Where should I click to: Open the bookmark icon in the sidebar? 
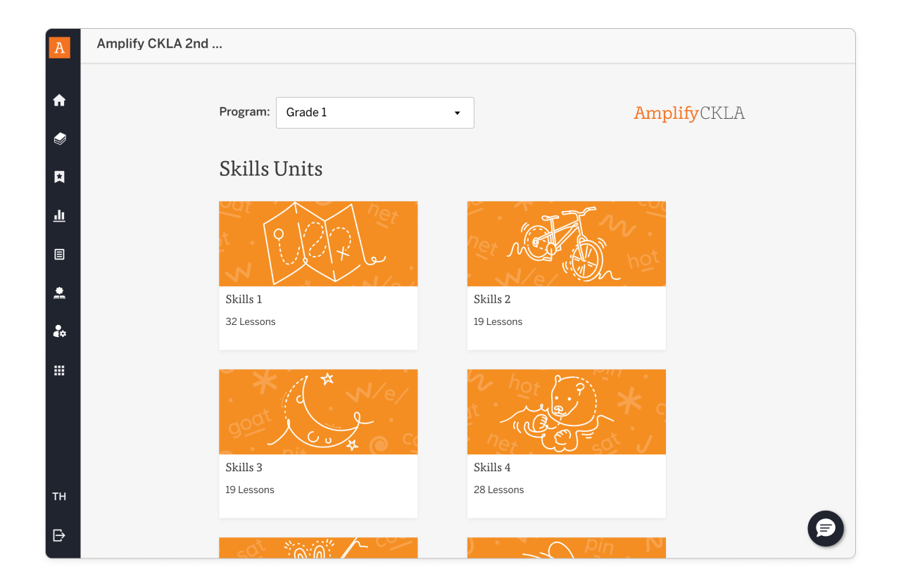pyautogui.click(x=60, y=177)
